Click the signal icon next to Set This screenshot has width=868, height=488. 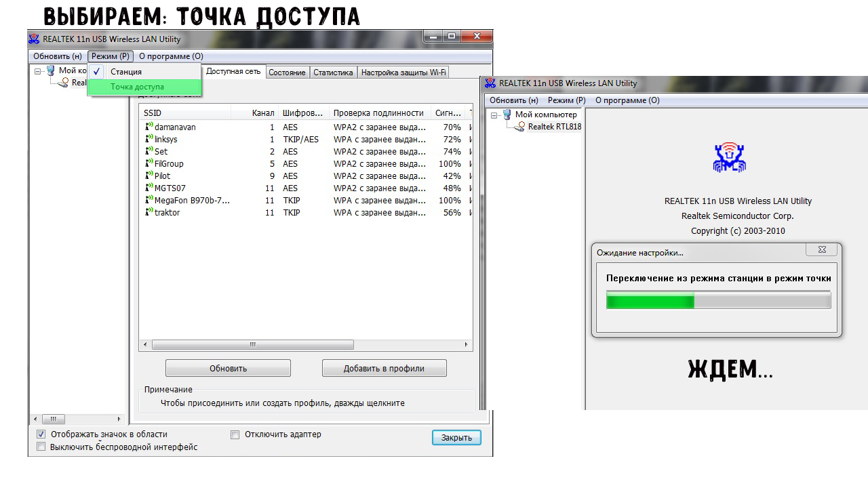pos(149,151)
